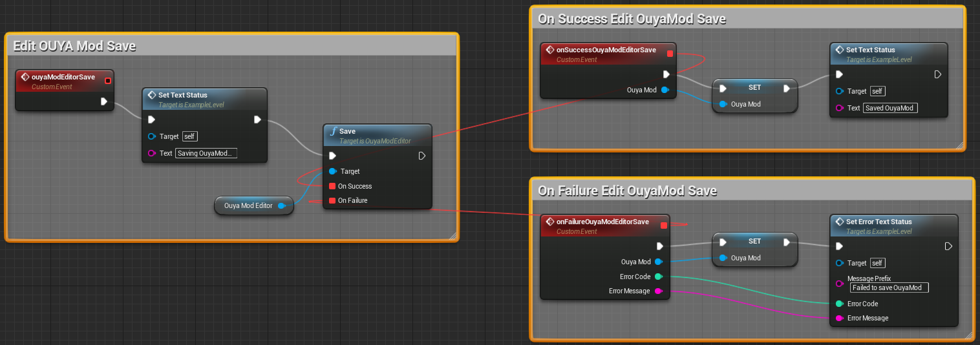
Task: Click exec output pin of SET node in On Failure box
Action: pos(787,242)
